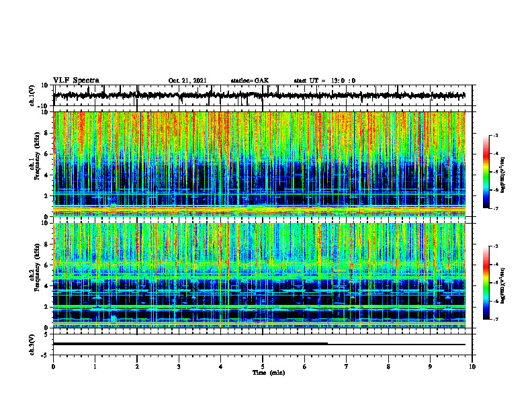This screenshot has height=411, width=532.
Task: Click the "station=GAK" header label
Action: click(x=250, y=81)
